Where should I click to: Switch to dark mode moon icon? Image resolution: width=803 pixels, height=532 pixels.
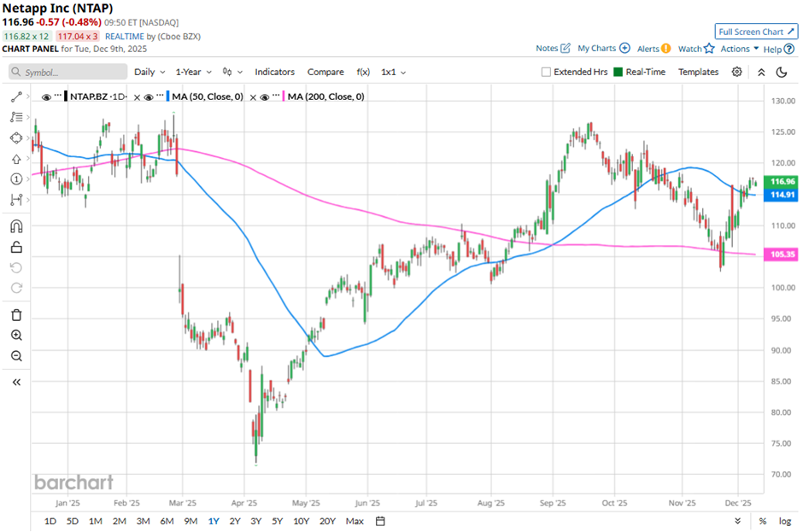(x=781, y=72)
